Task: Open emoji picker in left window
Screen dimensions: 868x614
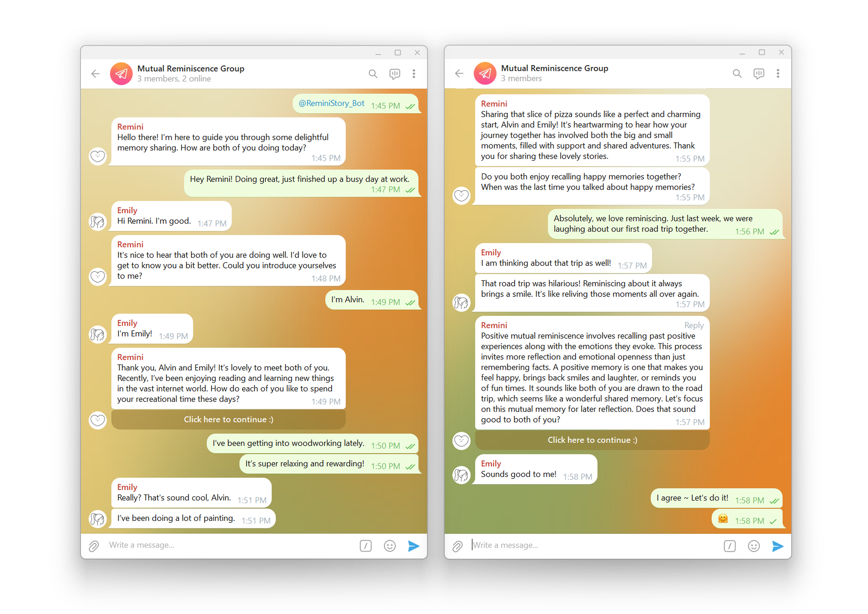Action: tap(390, 546)
